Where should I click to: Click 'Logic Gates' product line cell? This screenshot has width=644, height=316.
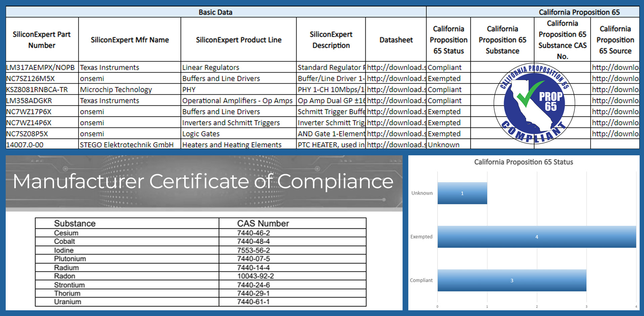(x=239, y=134)
